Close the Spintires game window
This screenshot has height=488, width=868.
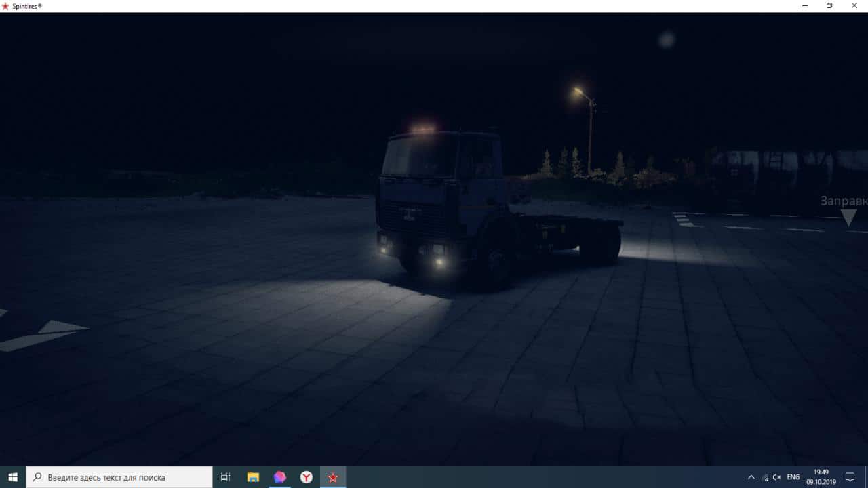pyautogui.click(x=854, y=6)
